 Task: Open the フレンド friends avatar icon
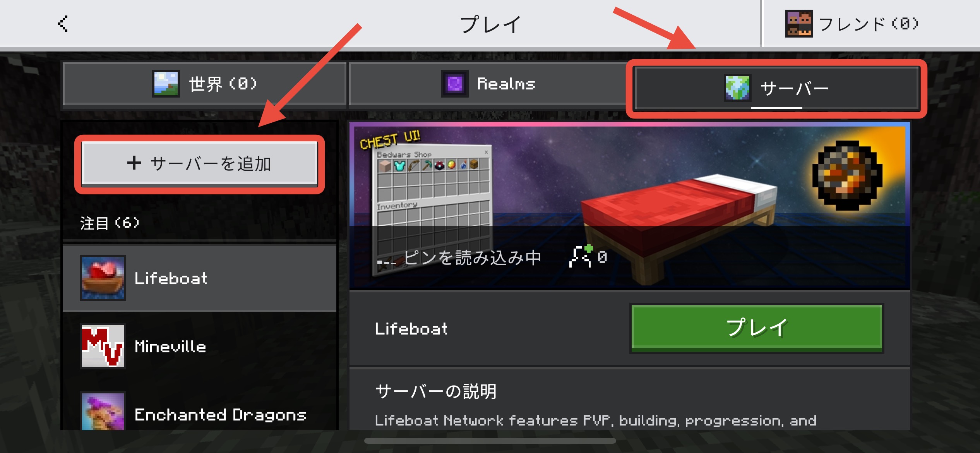(x=799, y=24)
